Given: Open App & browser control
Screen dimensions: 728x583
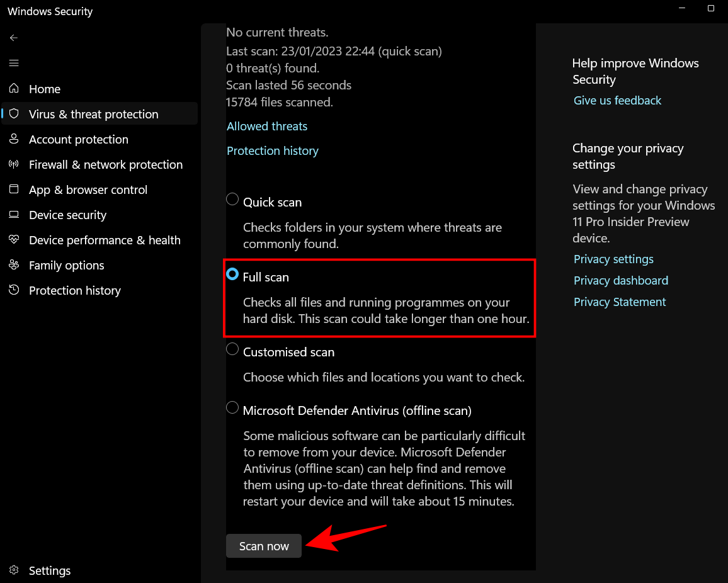Looking at the screenshot, I should [x=88, y=190].
